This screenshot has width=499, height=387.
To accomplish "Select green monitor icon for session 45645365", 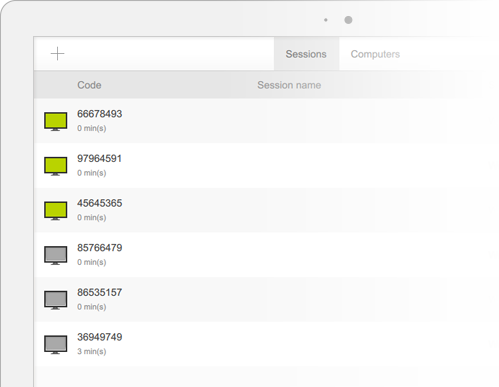I will (x=56, y=211).
